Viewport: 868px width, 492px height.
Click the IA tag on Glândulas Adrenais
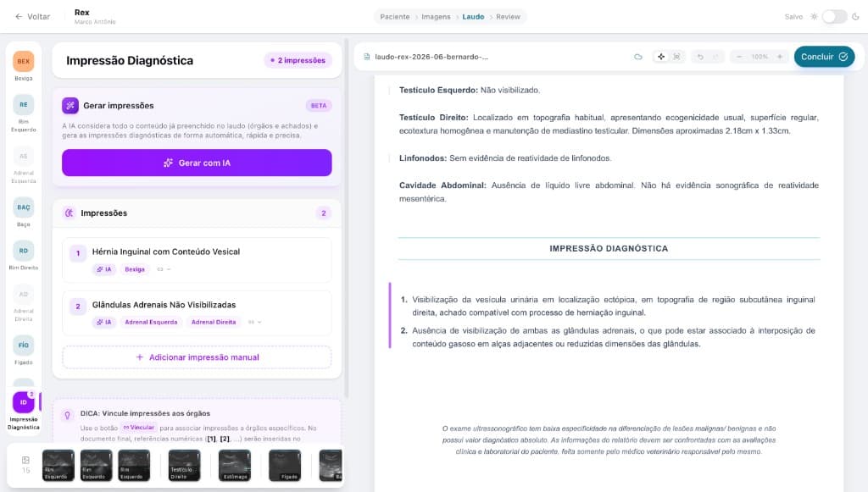tap(103, 323)
